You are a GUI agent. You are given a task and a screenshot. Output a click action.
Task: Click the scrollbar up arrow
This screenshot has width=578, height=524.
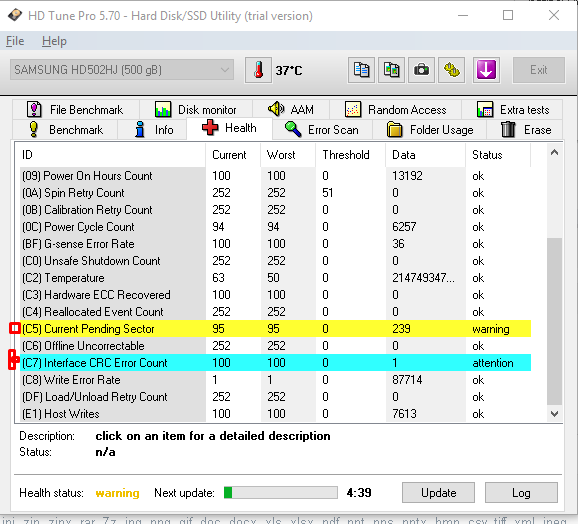click(554, 153)
